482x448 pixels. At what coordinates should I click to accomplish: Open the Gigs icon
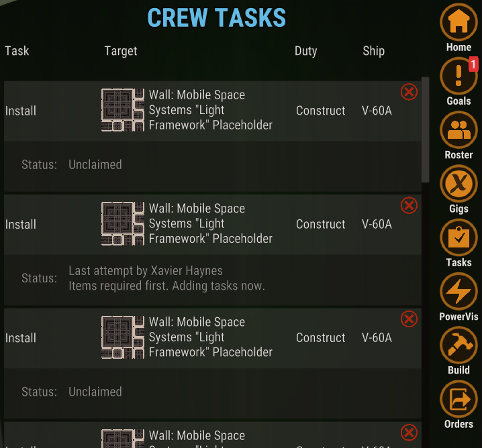point(459,184)
